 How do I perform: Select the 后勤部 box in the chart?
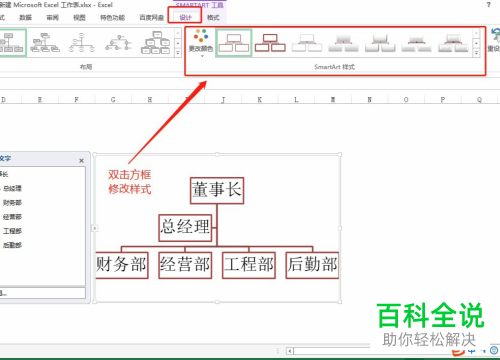(x=312, y=265)
